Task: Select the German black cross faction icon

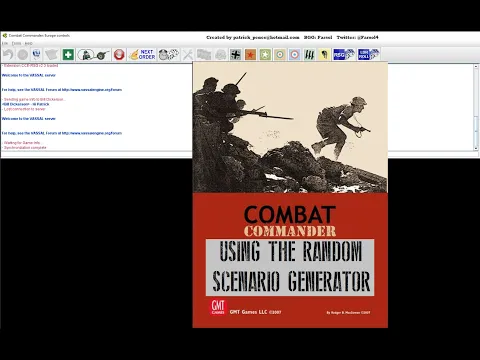Action: (x=236, y=54)
